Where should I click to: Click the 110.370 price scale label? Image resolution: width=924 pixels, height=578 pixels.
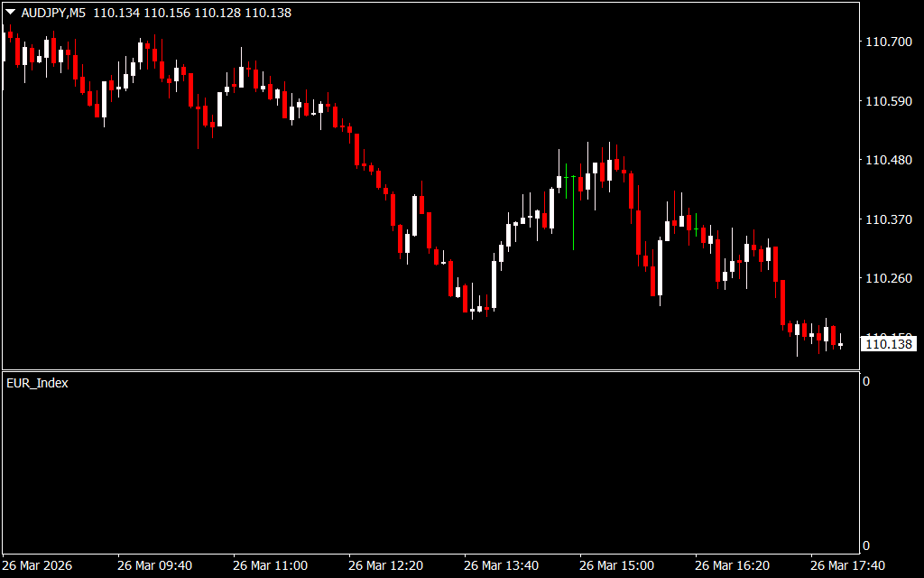(889, 219)
